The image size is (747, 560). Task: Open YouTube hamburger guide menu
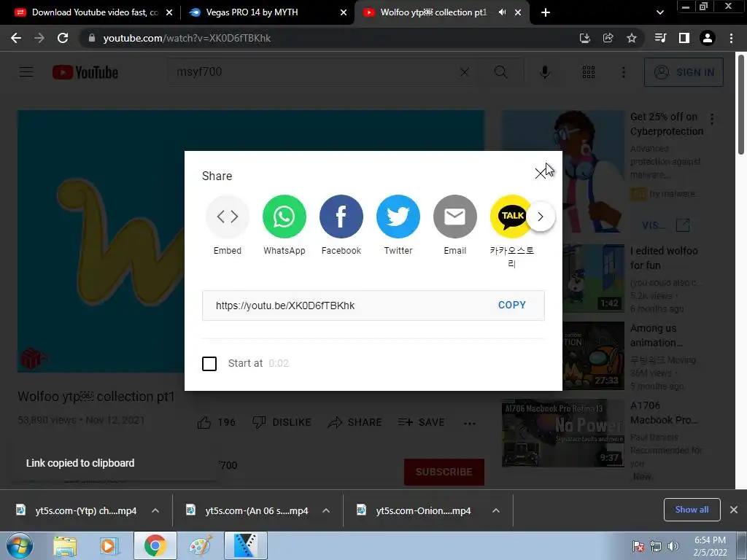click(x=26, y=72)
